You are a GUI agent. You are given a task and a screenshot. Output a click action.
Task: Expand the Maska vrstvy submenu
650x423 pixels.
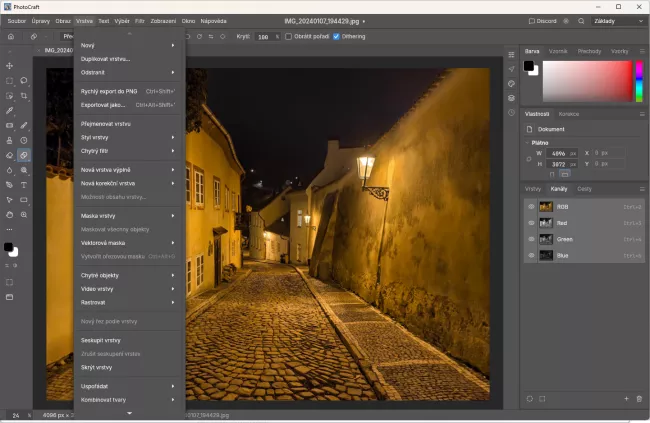(128, 216)
